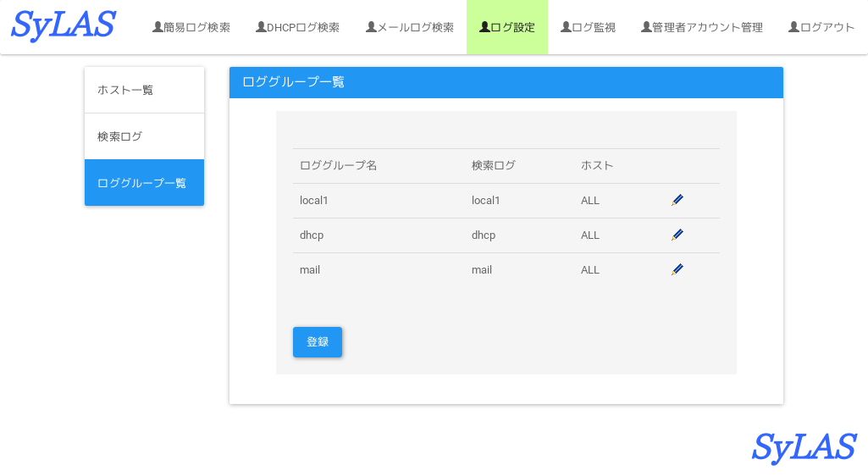Click the 検索ログ column header in the table
Screen dimensions: 868x476
coord(493,165)
